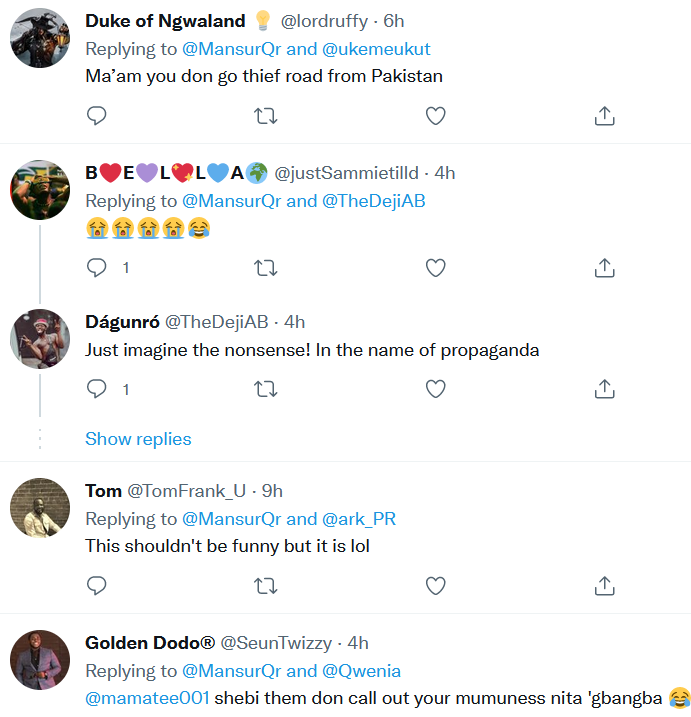Viewport: 691px width, 717px height.
Task: Open Golden Dodo's profile picture
Action: click(40, 660)
